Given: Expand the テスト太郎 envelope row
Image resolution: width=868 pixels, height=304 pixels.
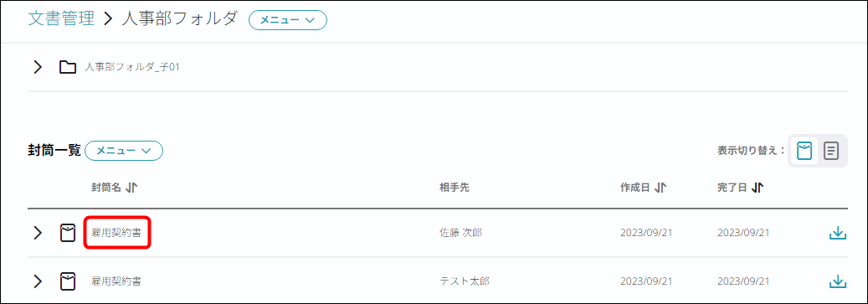Looking at the screenshot, I should (x=37, y=281).
